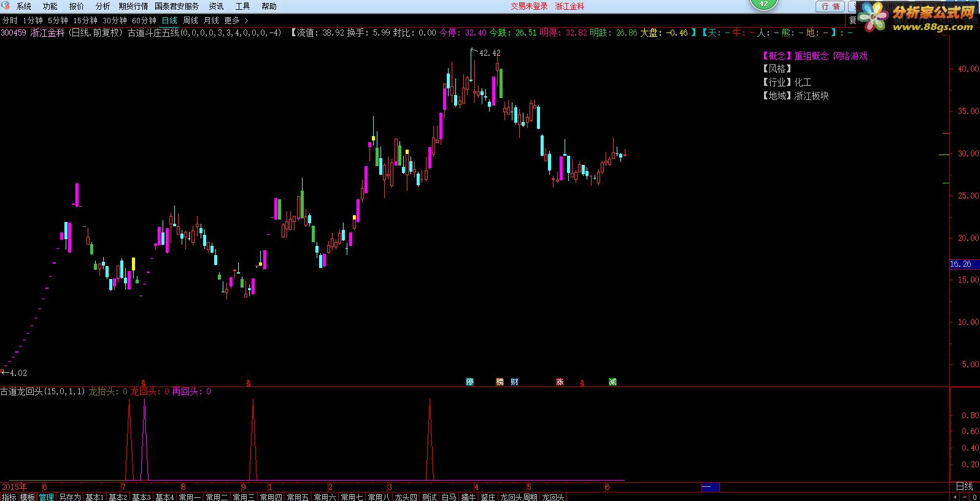The image size is (980, 501).
Task: Click the 减 event marker icon
Action: pos(612,381)
